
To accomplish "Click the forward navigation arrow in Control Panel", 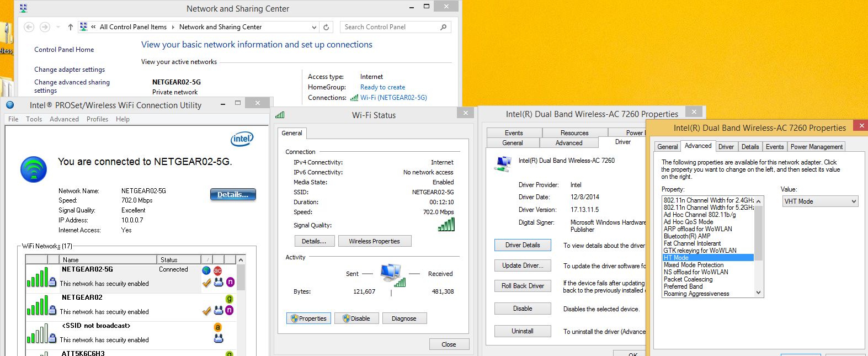I will pos(45,27).
